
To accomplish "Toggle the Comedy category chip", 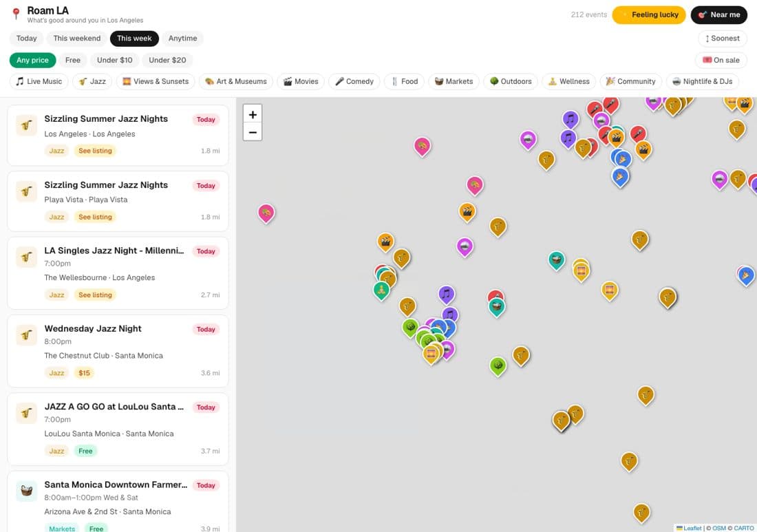I will 354,81.
